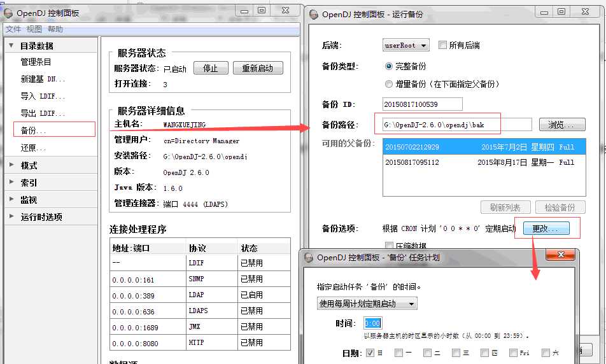
Task: Close the '备份' 任务计划 dialog with red X
Action: pos(560,255)
